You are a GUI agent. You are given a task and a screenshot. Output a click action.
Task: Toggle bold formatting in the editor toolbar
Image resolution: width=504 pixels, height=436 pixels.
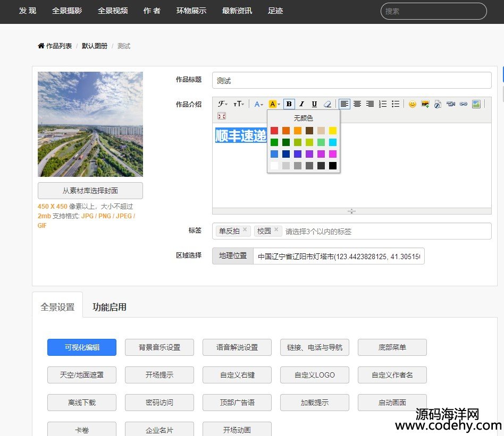point(289,104)
